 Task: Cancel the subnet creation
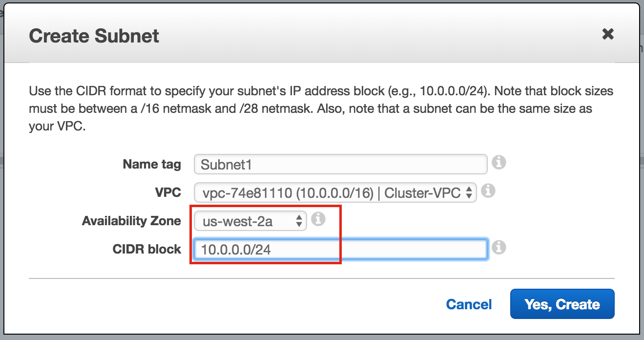(x=469, y=304)
